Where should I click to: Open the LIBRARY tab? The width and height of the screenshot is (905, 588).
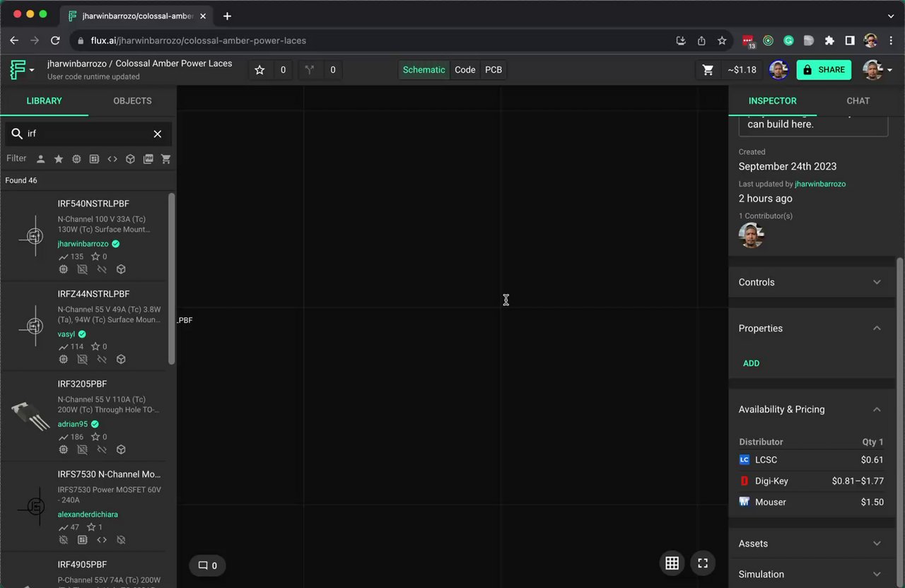coord(44,101)
